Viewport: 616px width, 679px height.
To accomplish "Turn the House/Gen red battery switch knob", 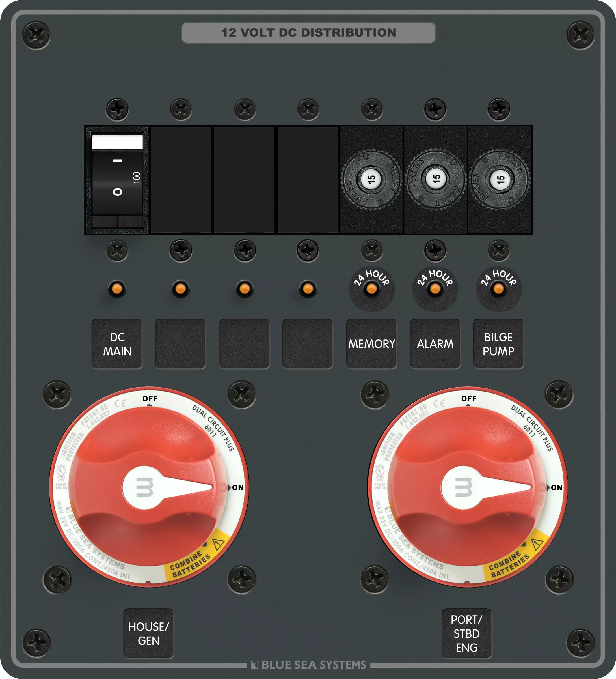I will tap(145, 487).
